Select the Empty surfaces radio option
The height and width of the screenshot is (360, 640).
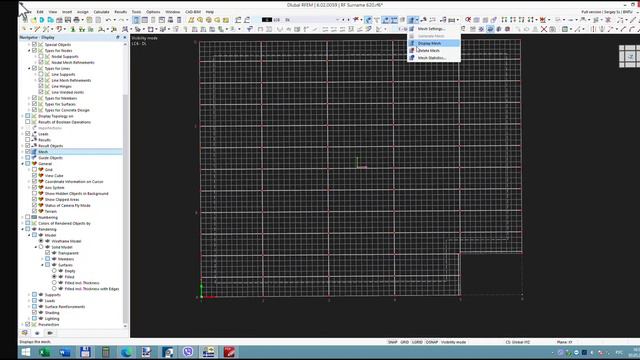(x=54, y=271)
